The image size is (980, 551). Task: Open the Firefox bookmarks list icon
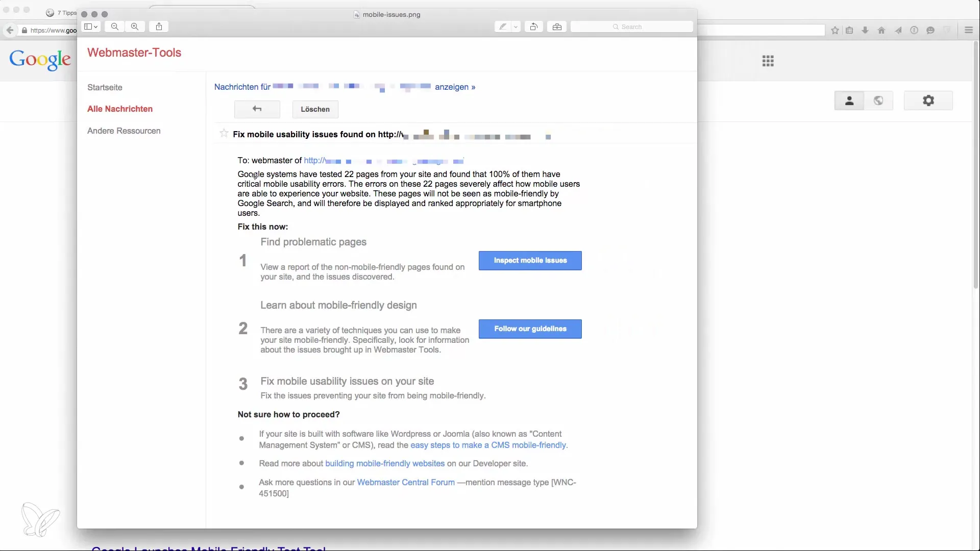849,30
